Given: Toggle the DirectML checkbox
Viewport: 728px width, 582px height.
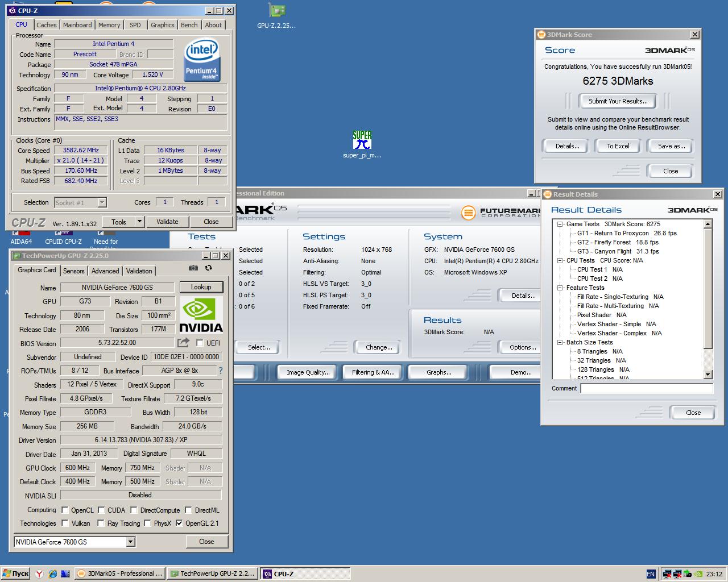Looking at the screenshot, I should [x=189, y=510].
